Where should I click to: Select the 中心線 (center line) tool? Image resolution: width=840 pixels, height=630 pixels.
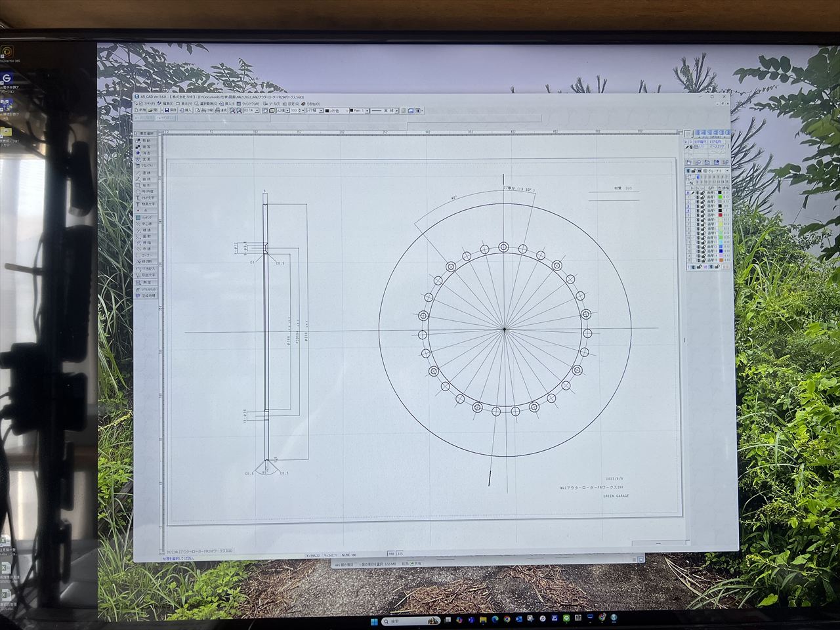(146, 224)
